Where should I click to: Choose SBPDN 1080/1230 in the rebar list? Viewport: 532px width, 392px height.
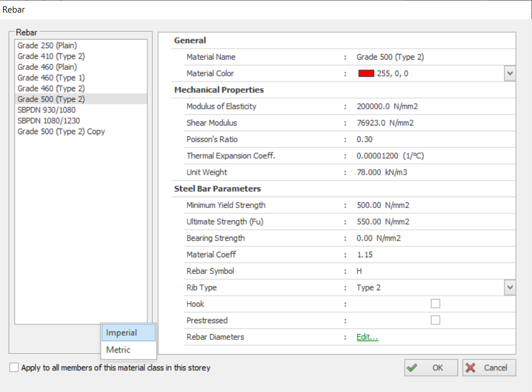49,120
